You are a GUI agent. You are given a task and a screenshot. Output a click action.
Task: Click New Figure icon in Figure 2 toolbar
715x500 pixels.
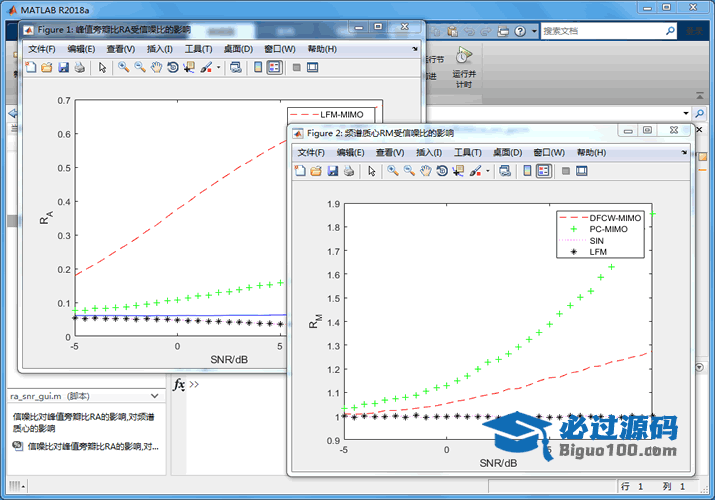[300, 171]
